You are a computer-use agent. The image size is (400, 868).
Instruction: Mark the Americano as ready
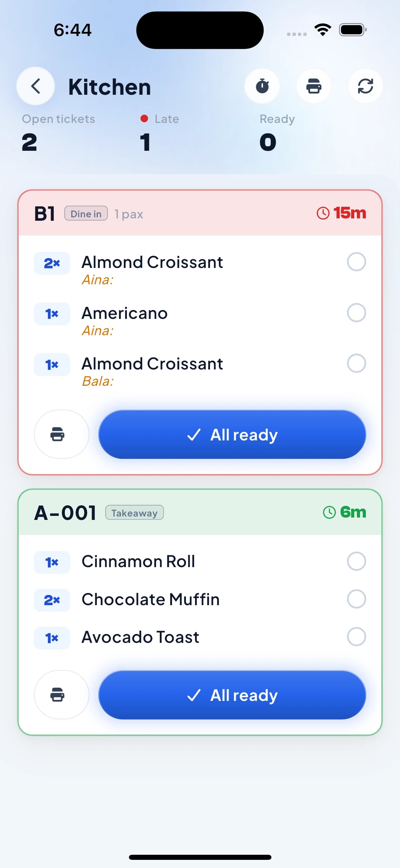356,313
